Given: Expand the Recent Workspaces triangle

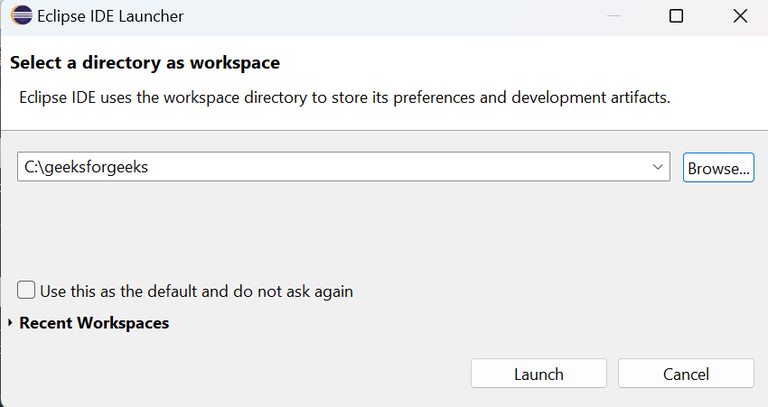Looking at the screenshot, I should pyautogui.click(x=10, y=323).
